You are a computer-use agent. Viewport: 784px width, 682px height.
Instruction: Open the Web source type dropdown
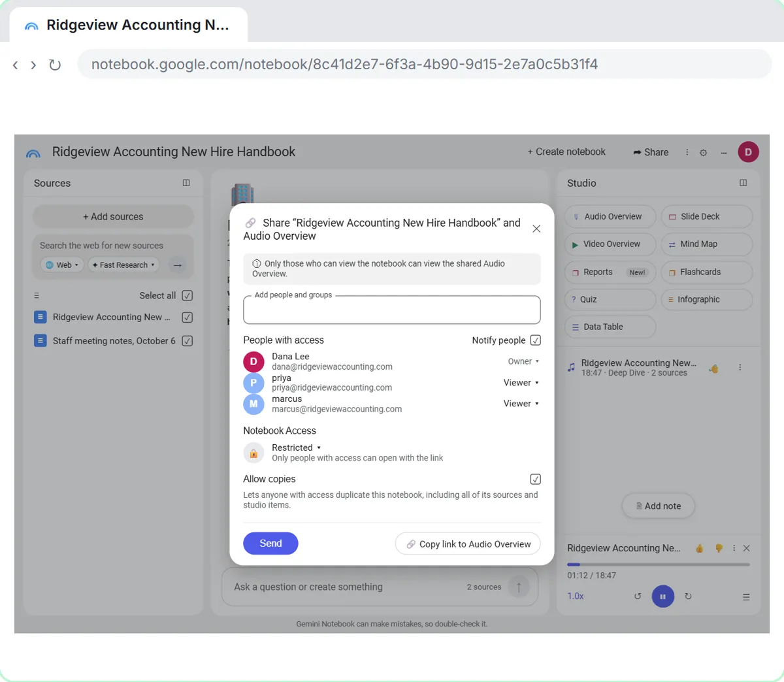(63, 265)
